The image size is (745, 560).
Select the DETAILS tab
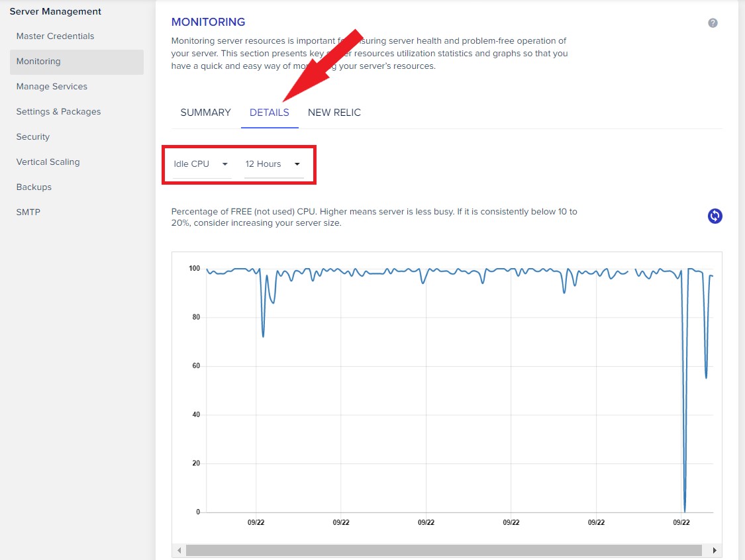point(270,113)
